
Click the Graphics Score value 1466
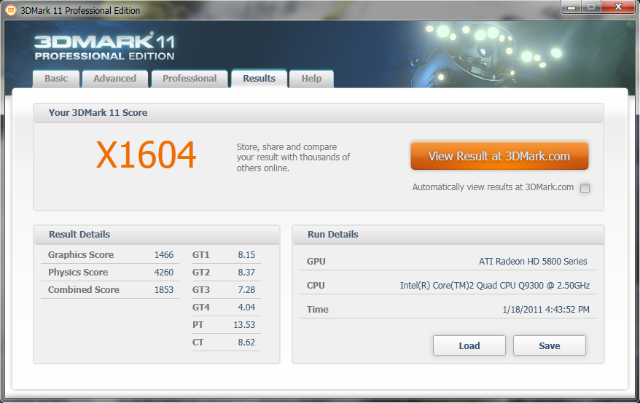pos(164,255)
